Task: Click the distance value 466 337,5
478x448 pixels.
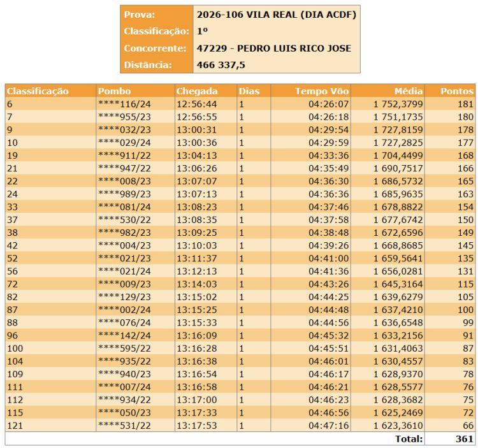Action: click(221, 65)
